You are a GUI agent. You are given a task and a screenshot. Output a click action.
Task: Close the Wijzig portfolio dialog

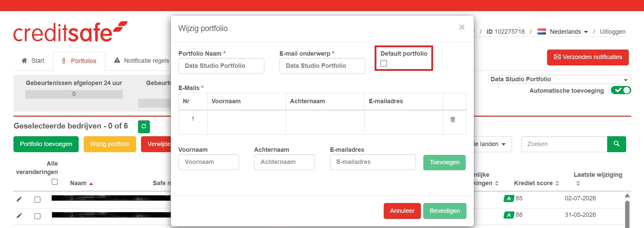pyautogui.click(x=462, y=27)
